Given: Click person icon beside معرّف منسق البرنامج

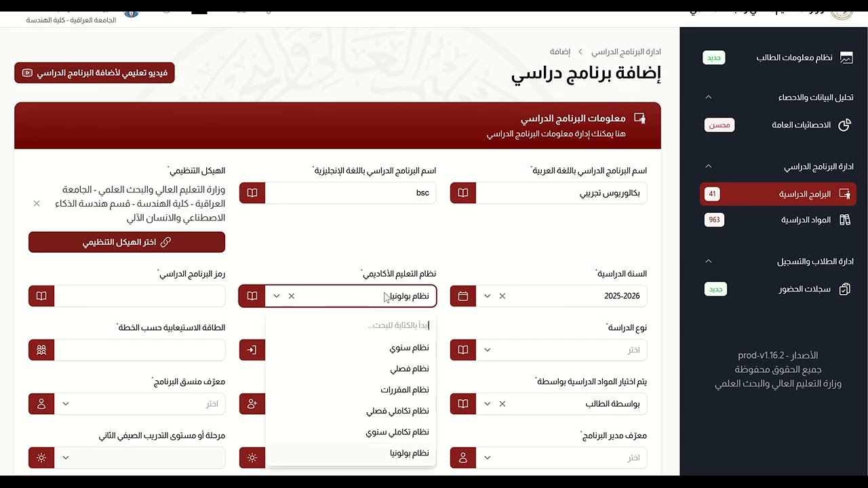Looking at the screenshot, I should click(x=41, y=404).
